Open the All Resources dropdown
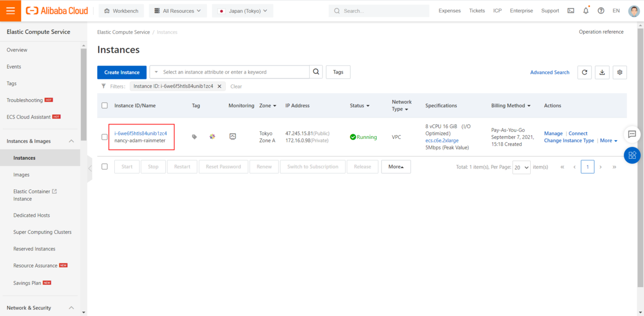644x316 pixels. pos(177,11)
